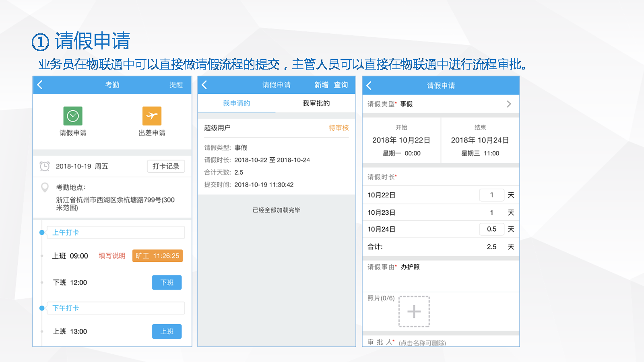Screen dimensions: 644x362
Task: Switch to the 我审批的 tab
Action: 316,103
